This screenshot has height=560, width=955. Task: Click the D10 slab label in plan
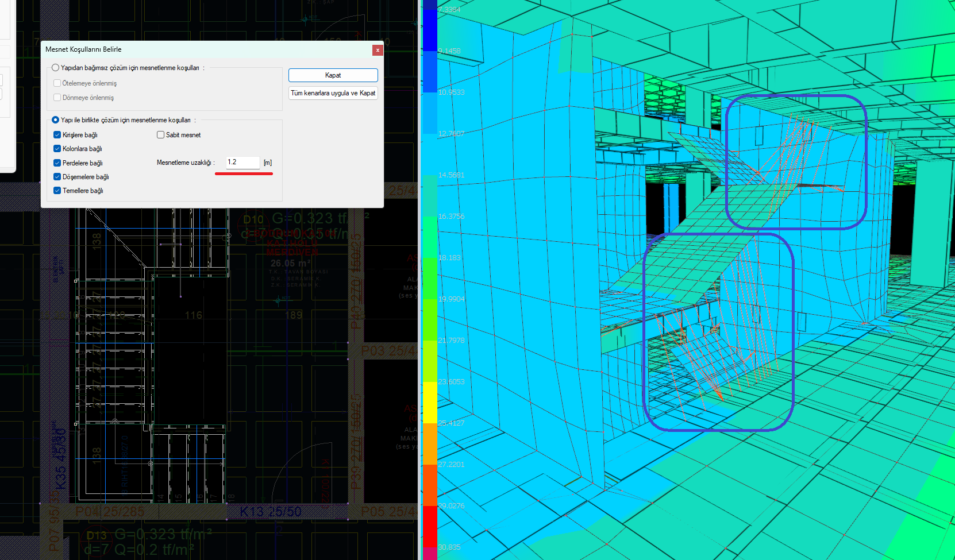coord(253,219)
